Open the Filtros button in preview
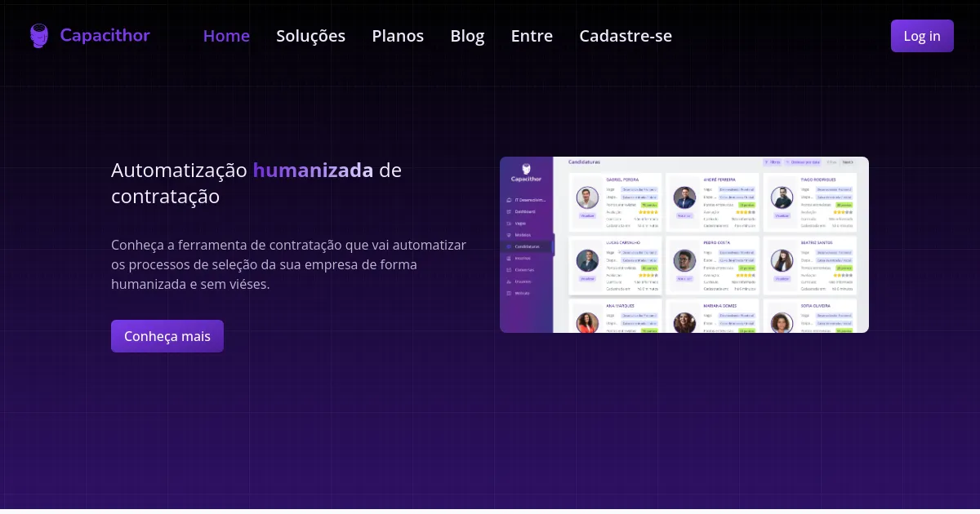The image size is (980, 514). click(x=772, y=162)
